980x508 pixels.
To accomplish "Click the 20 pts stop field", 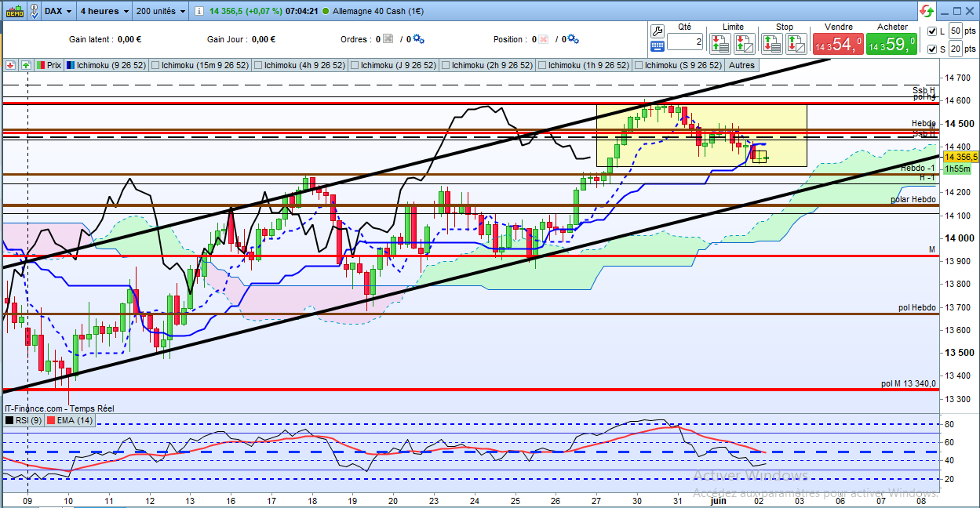I will tap(956, 49).
